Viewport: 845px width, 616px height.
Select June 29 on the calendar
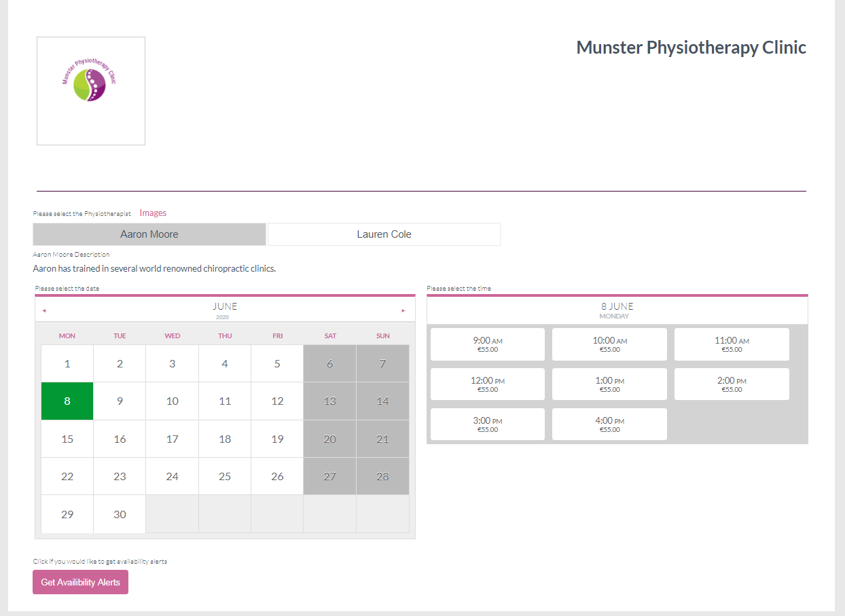pyautogui.click(x=67, y=514)
